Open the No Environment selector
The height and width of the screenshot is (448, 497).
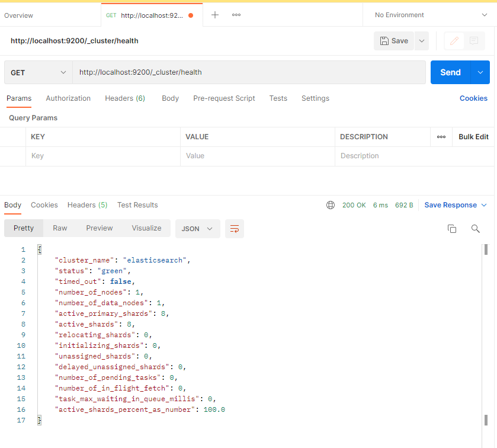point(430,15)
